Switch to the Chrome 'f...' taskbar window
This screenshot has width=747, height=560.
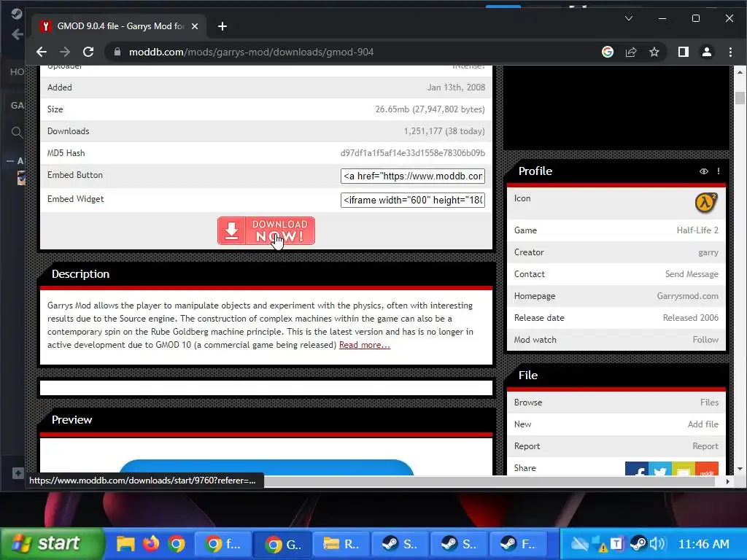223,543
